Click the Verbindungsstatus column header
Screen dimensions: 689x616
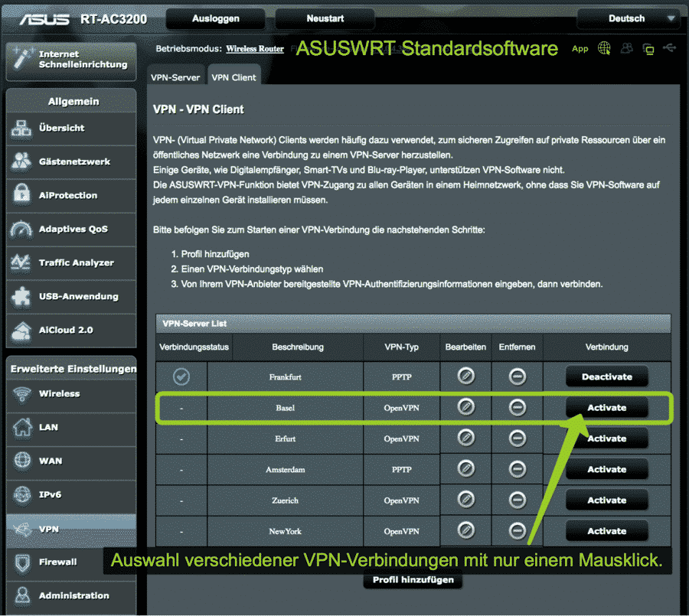pyautogui.click(x=194, y=347)
